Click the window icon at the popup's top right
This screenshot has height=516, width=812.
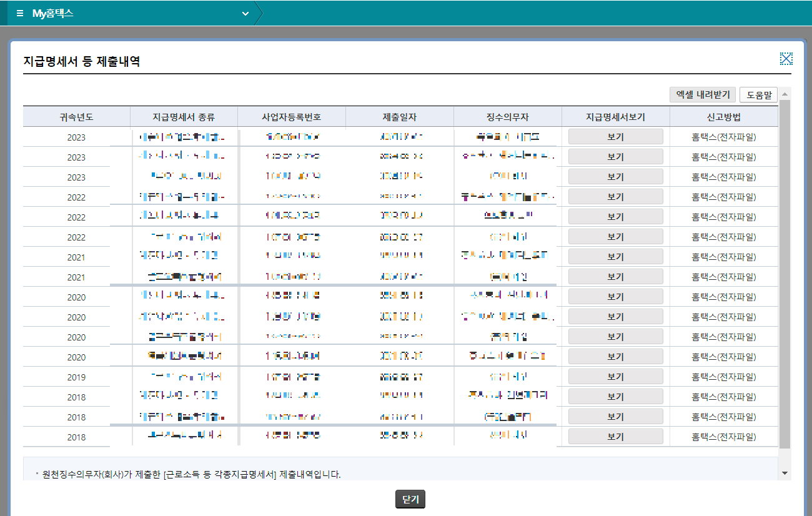tap(786, 58)
